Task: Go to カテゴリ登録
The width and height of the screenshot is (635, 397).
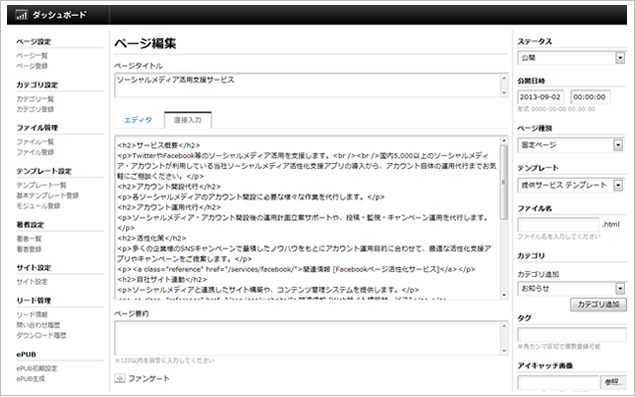Action: (x=35, y=109)
